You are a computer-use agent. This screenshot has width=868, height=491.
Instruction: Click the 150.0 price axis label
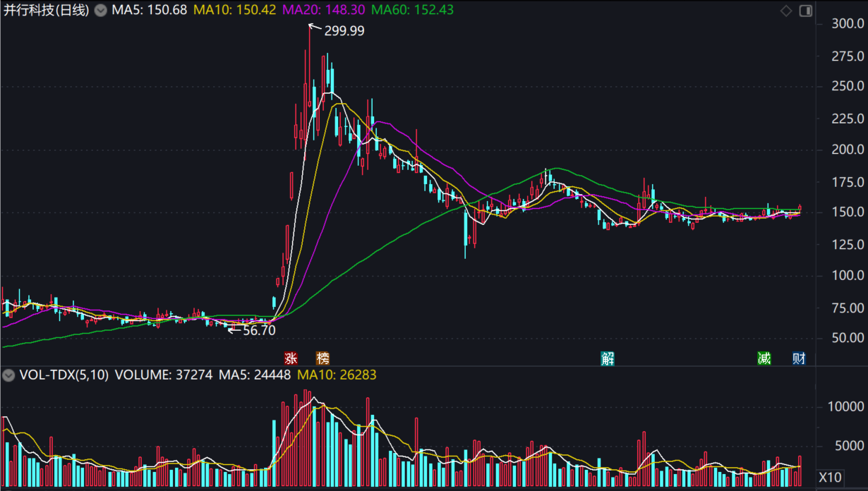848,212
